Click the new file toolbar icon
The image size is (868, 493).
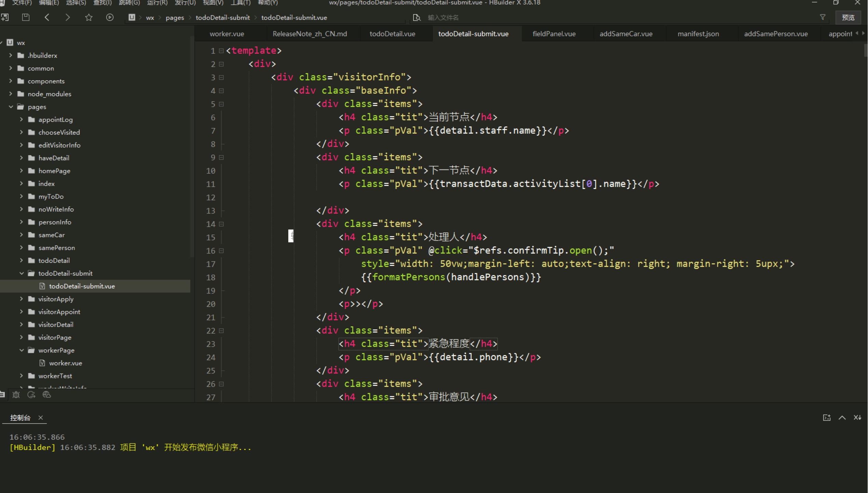[x=5, y=17]
